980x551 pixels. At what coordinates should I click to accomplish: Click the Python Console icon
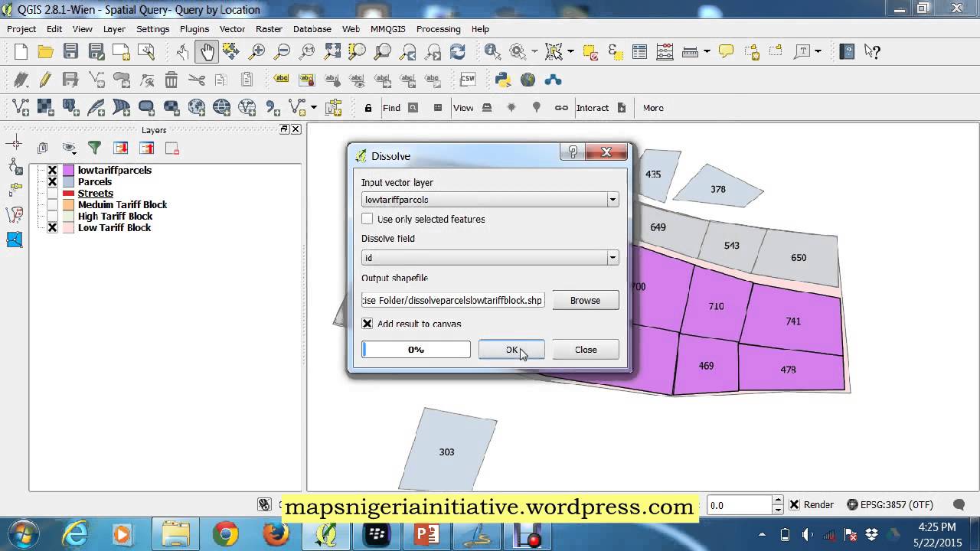(x=503, y=80)
